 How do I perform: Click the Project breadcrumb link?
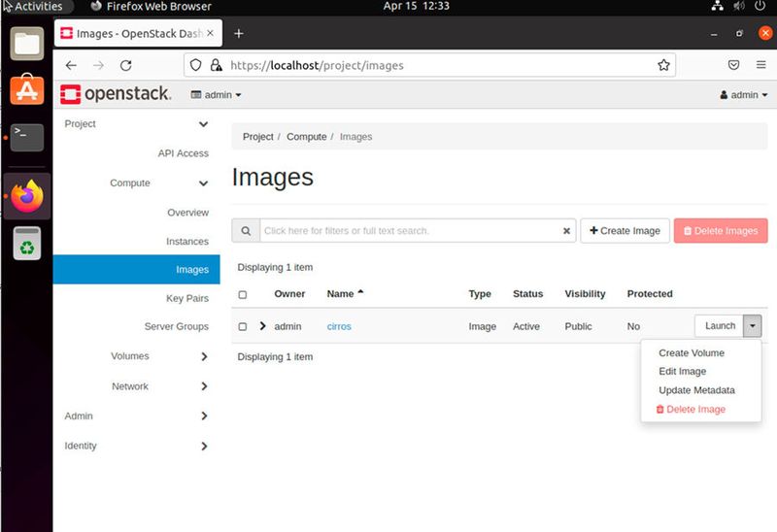pyautogui.click(x=257, y=137)
